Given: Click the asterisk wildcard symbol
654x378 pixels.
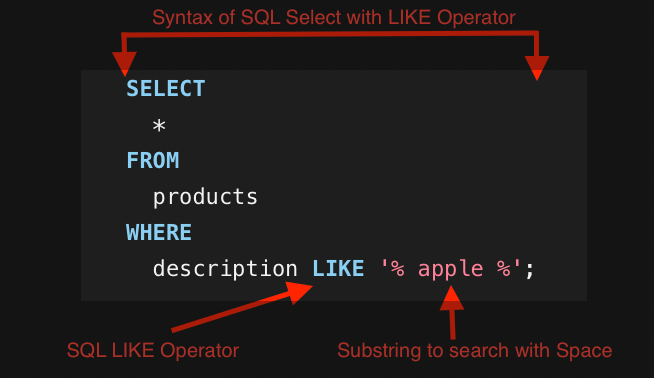Looking at the screenshot, I should 159,125.
